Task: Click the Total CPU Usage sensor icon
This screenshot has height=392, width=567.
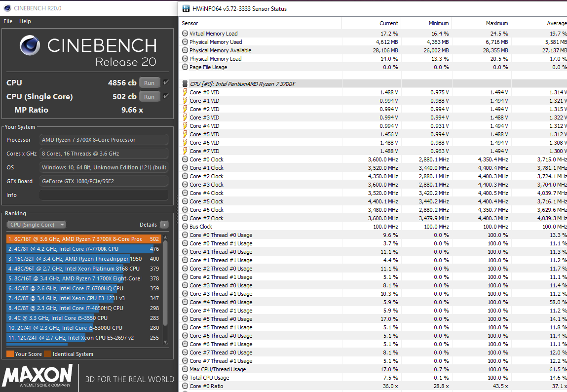Action: 185,378
